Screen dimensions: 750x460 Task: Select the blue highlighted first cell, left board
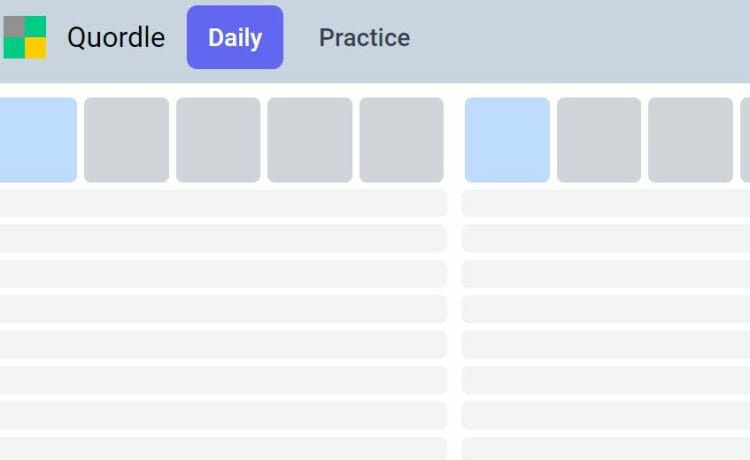[38, 140]
